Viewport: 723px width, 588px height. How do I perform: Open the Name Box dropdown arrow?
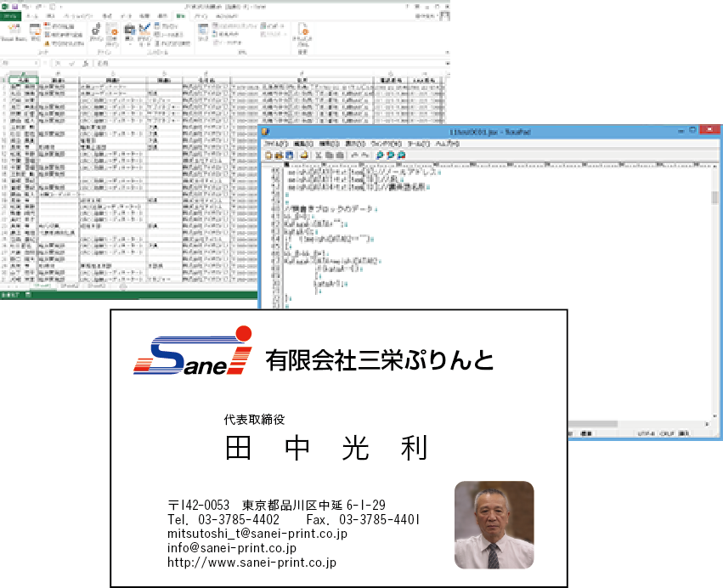click(36, 63)
